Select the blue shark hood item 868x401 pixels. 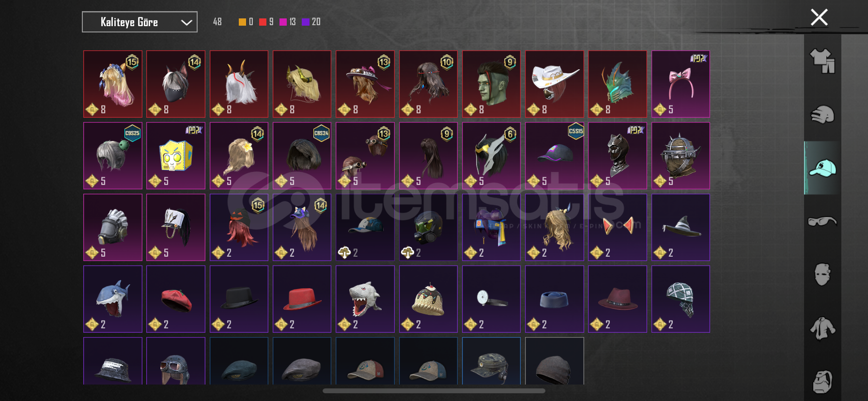coord(113,299)
